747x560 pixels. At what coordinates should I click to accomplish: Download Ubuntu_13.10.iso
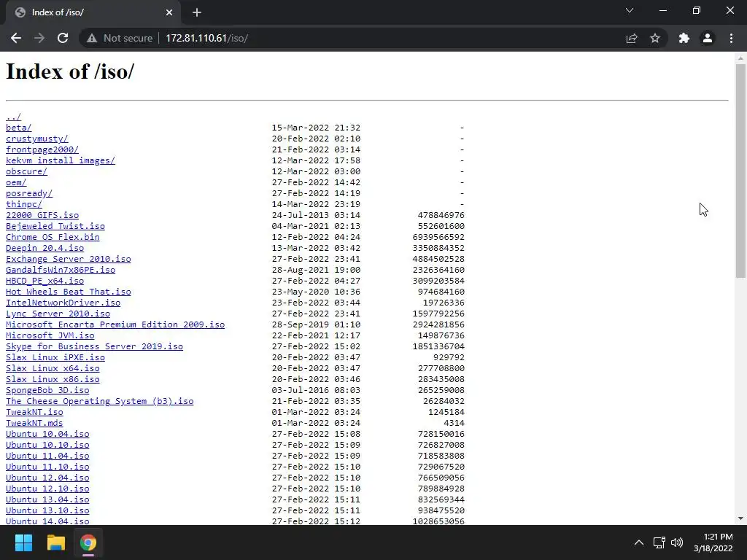[x=47, y=511]
